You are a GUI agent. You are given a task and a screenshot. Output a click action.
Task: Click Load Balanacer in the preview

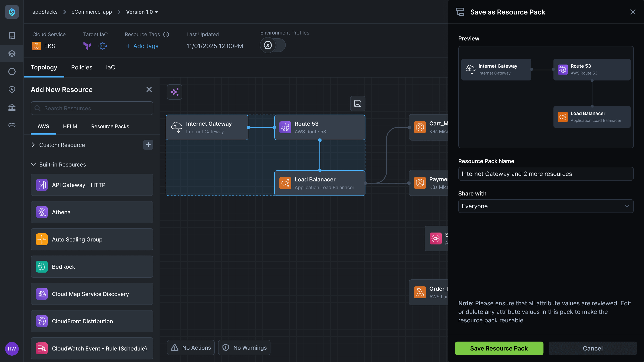tap(592, 117)
